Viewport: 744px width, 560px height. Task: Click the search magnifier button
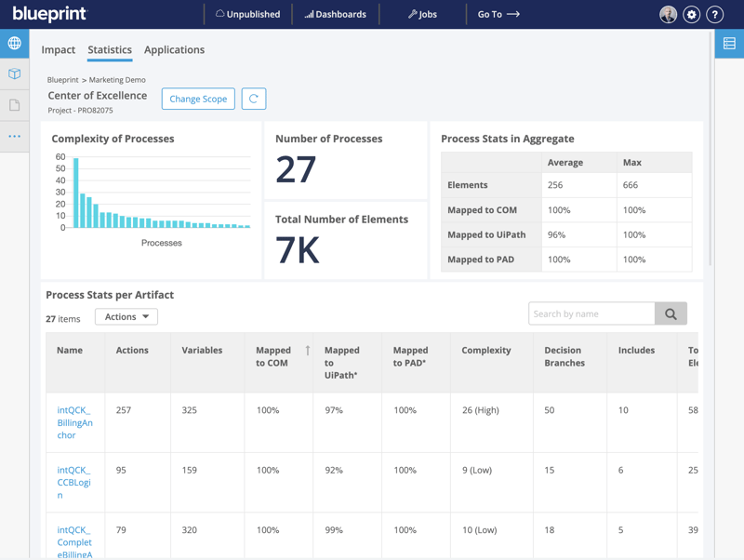(x=671, y=314)
